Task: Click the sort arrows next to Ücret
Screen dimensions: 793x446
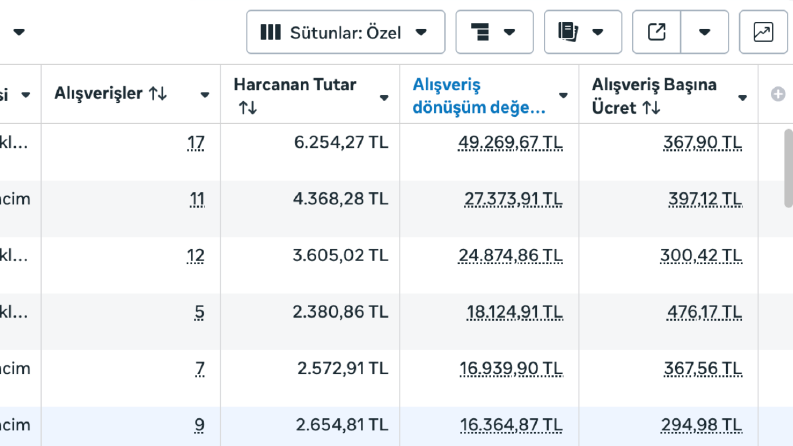Action: tap(651, 108)
